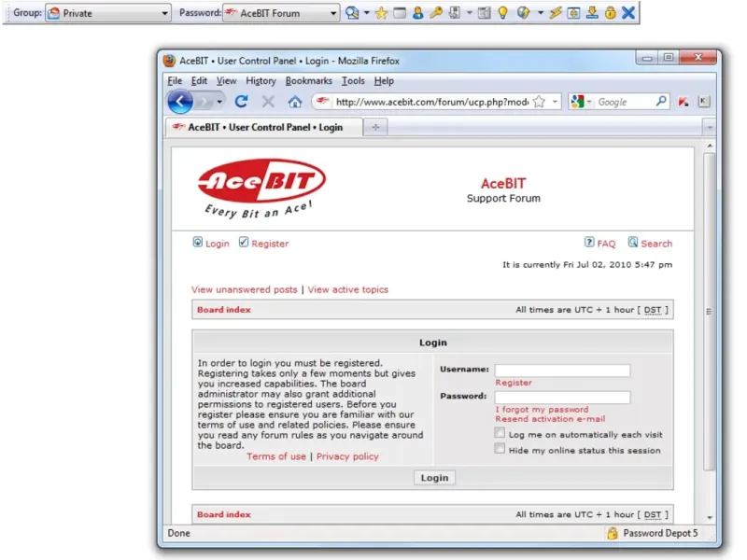Open the Password AceBIT Forum combo box
Image resolution: width=747 pixels, height=560 pixels.
coord(281,13)
